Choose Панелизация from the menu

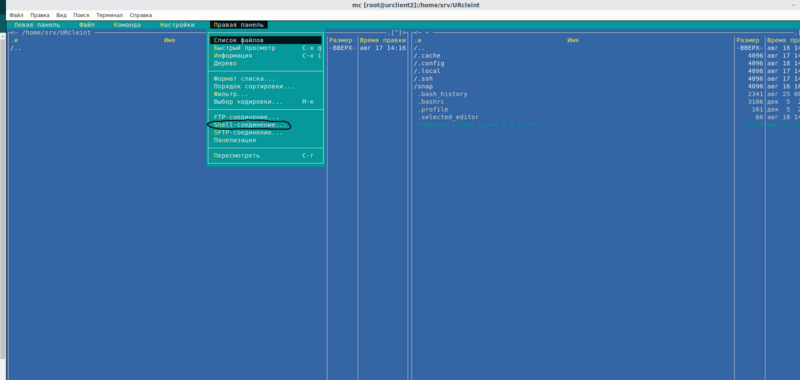pos(266,140)
